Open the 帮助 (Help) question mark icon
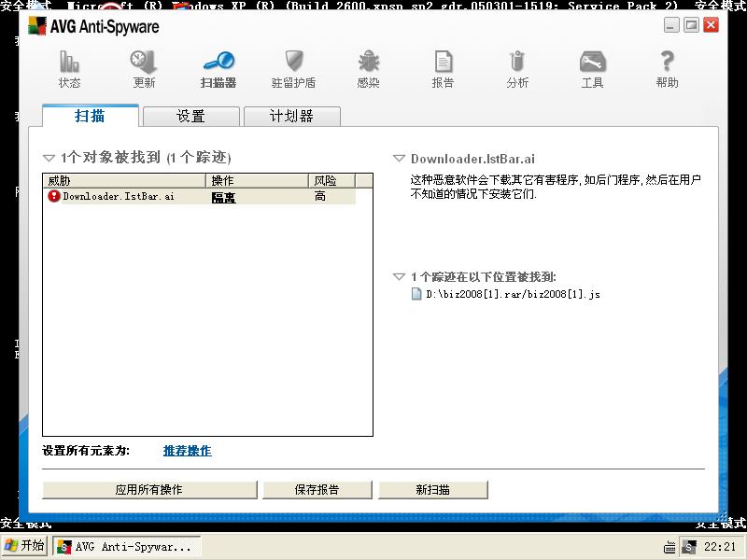 click(x=667, y=62)
